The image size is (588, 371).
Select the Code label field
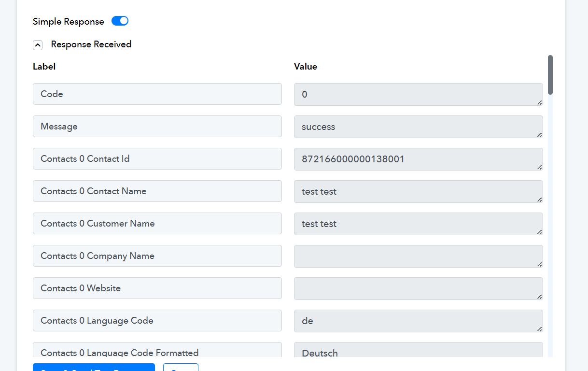tap(157, 94)
